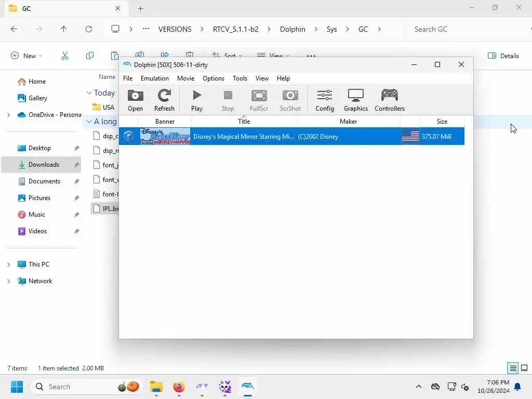Open Dolphin Graphics settings
The width and height of the screenshot is (532, 399).
[x=355, y=100]
